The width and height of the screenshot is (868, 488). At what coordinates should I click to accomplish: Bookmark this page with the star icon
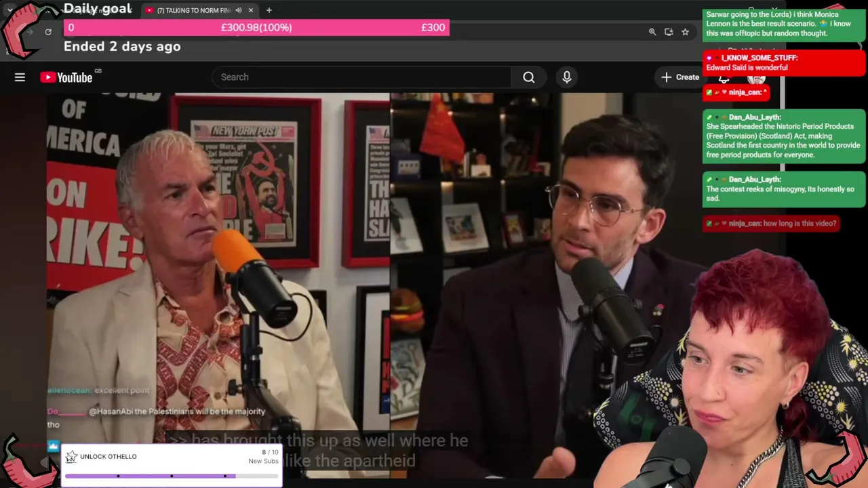pos(685,32)
